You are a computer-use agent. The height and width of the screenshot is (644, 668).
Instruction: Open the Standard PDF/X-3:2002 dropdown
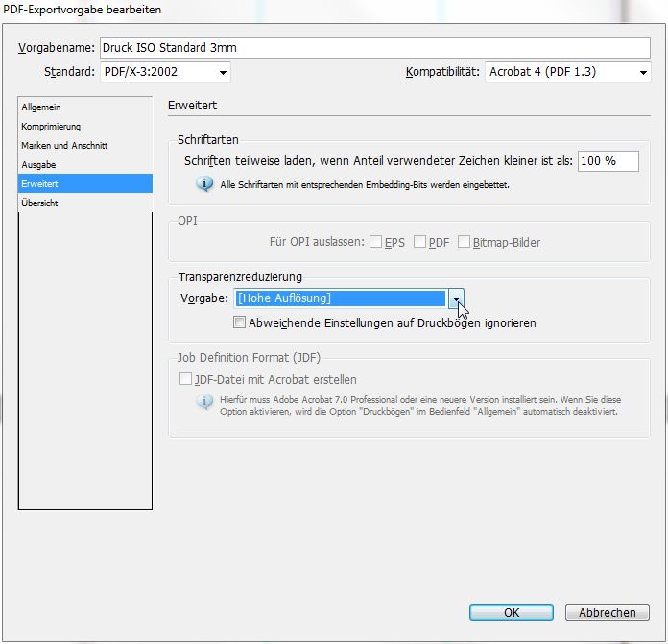click(x=164, y=72)
